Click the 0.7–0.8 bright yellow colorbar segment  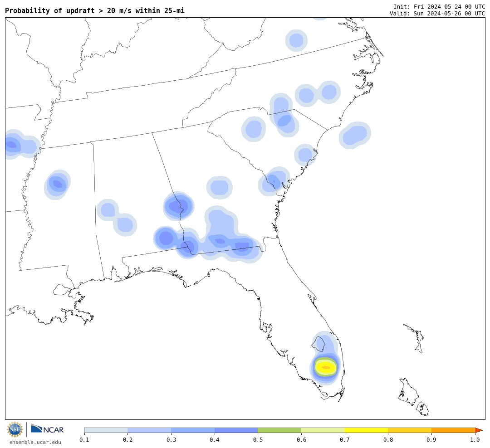click(367, 430)
